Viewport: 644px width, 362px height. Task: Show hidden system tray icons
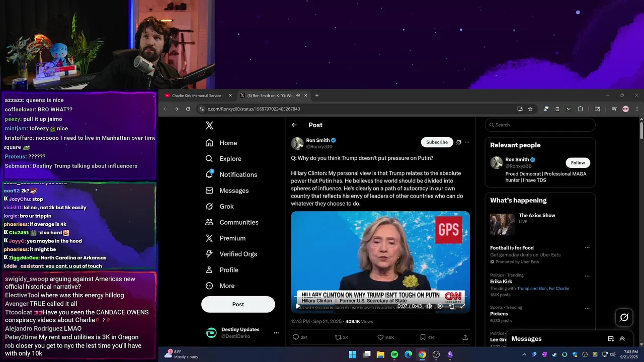coord(524,354)
